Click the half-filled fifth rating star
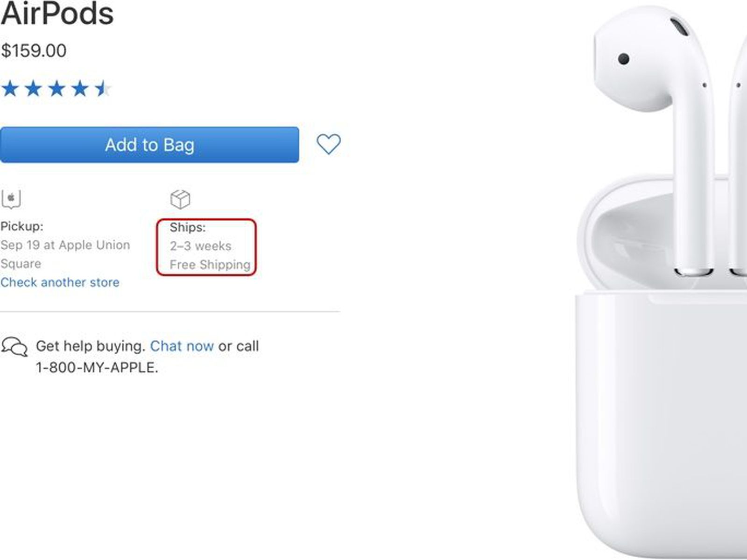The height and width of the screenshot is (560, 747). [x=103, y=88]
